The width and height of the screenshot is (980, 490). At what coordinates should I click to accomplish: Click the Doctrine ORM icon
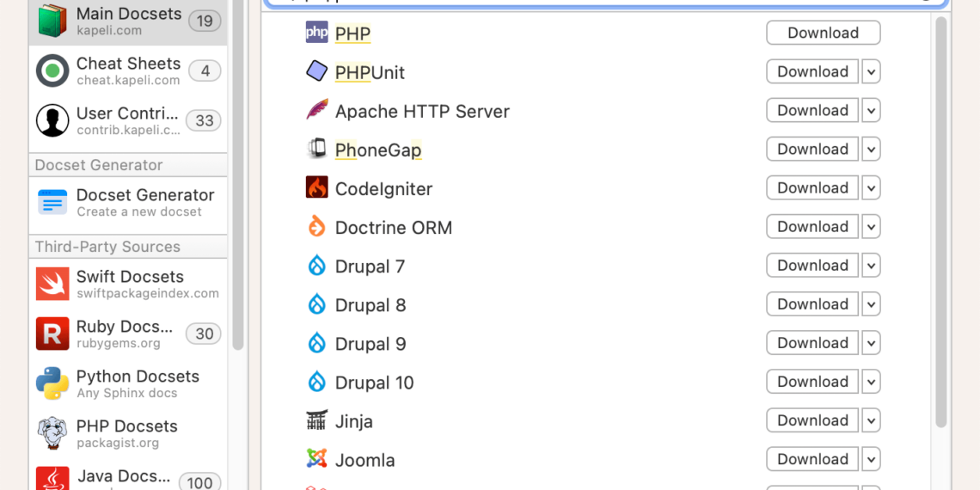coord(317,225)
